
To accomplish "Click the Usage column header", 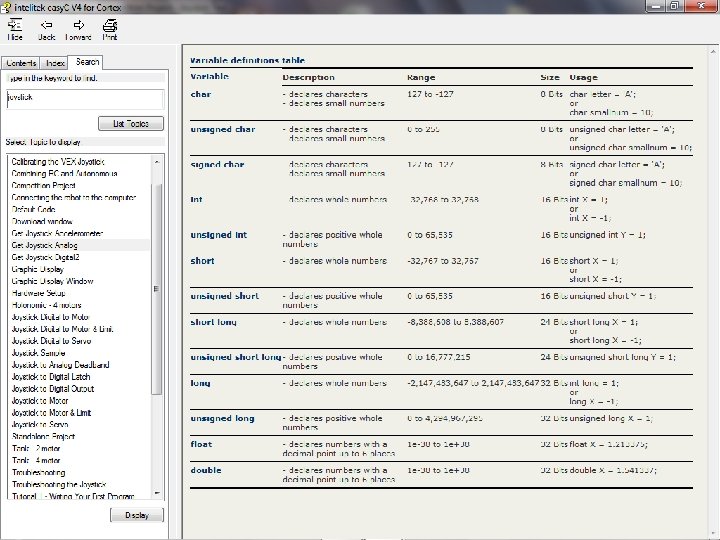I will point(584,77).
